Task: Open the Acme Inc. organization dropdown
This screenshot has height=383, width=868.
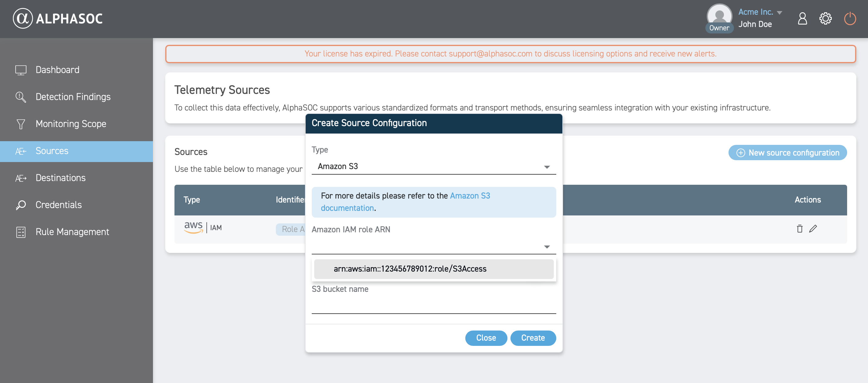Action: click(760, 12)
